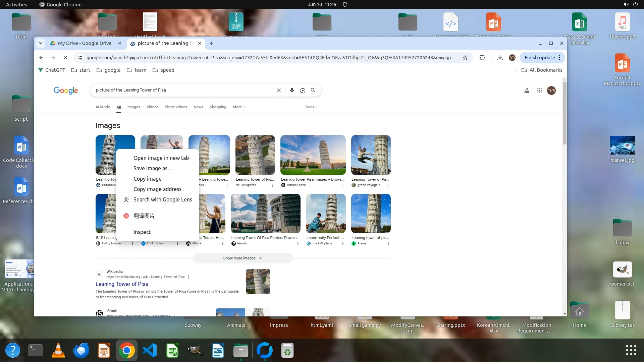The image size is (644, 362).
Task: Open the Google apps grid icon
Action: point(539,90)
